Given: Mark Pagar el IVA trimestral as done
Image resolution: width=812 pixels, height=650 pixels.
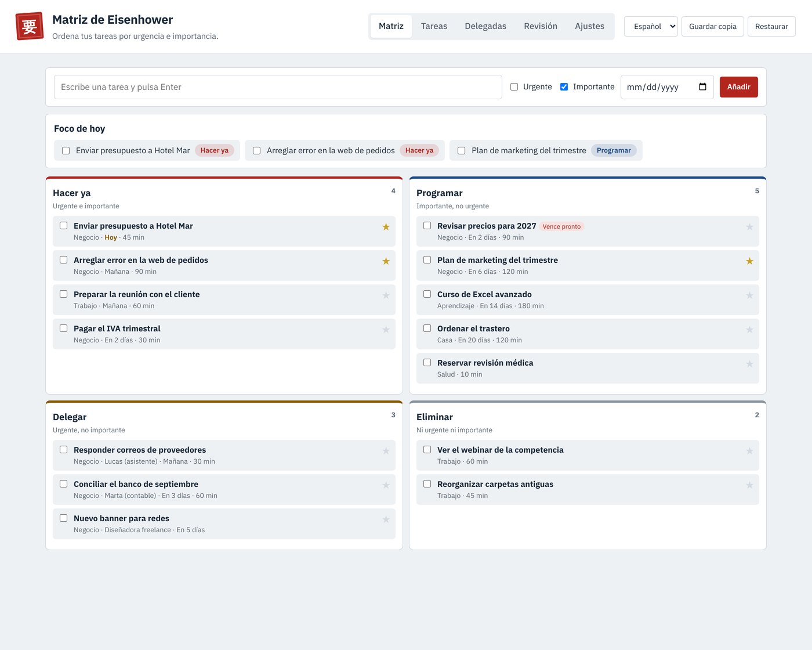Looking at the screenshot, I should (x=63, y=328).
